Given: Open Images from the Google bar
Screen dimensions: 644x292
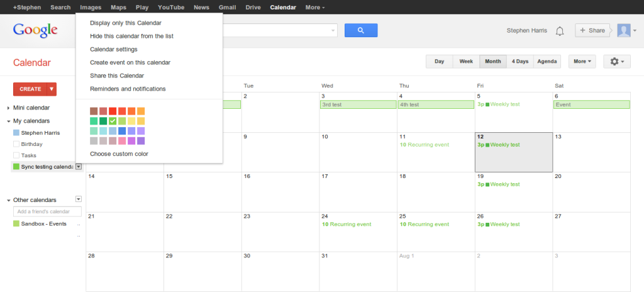Looking at the screenshot, I should click(x=91, y=8).
